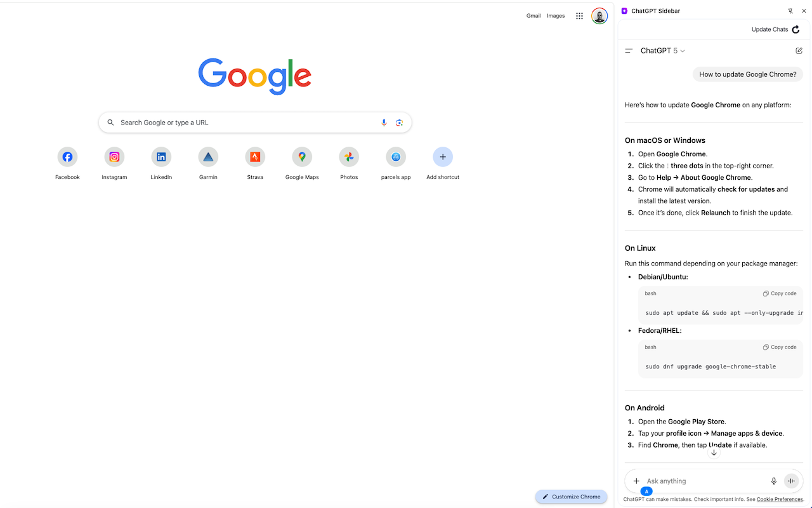
Task: Click the sudo apt update command text
Action: tap(724, 313)
